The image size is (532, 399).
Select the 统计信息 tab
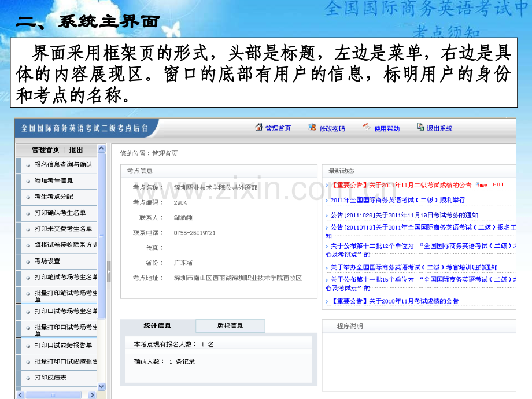tap(157, 326)
